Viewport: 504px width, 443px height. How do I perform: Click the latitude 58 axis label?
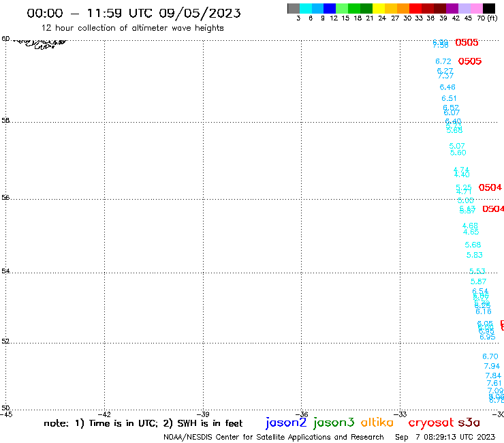point(5,121)
